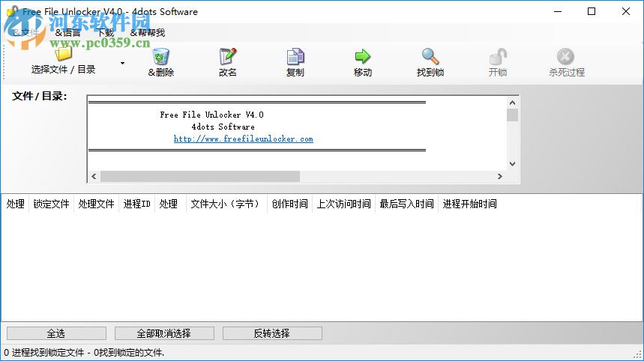The width and height of the screenshot is (644, 361).
Task: Close the Free File Unlocker window
Action: 626,11
